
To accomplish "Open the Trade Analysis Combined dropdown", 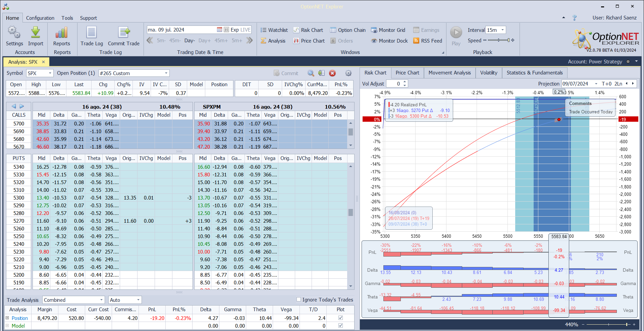I will 102,300.
